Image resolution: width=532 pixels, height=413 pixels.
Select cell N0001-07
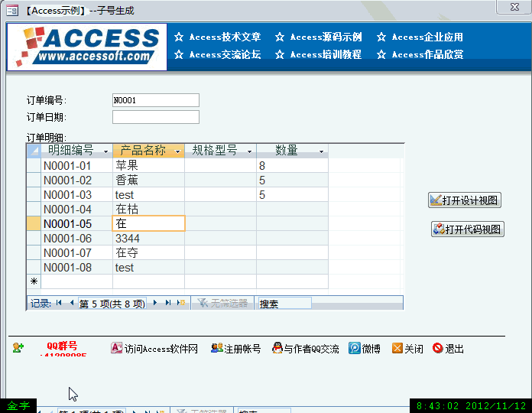(x=76, y=253)
